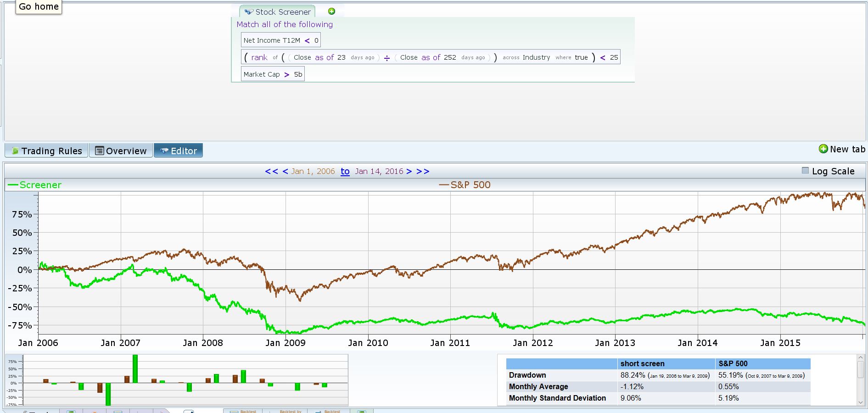The height and width of the screenshot is (413, 868).
Task: Change the Industry grouping in rank rule
Action: click(x=536, y=57)
